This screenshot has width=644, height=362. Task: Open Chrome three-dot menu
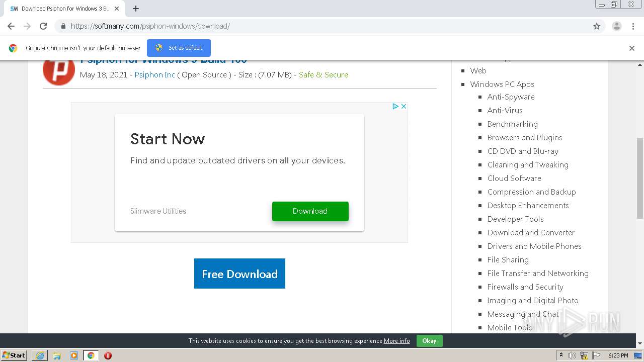pyautogui.click(x=633, y=26)
